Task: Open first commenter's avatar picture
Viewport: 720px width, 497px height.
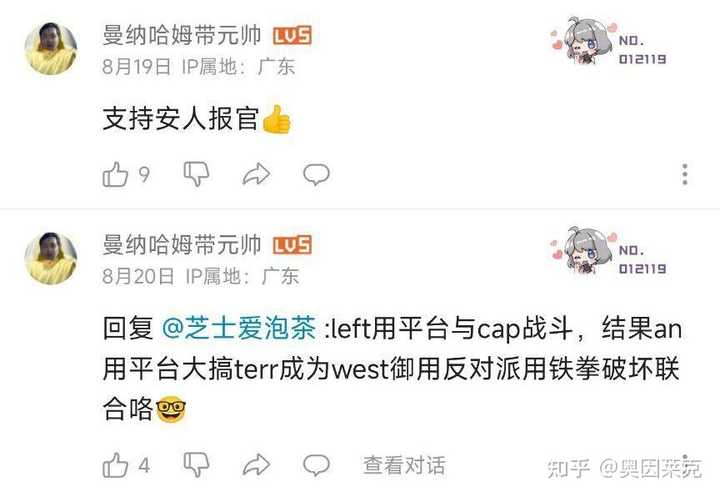Action: tap(51, 49)
